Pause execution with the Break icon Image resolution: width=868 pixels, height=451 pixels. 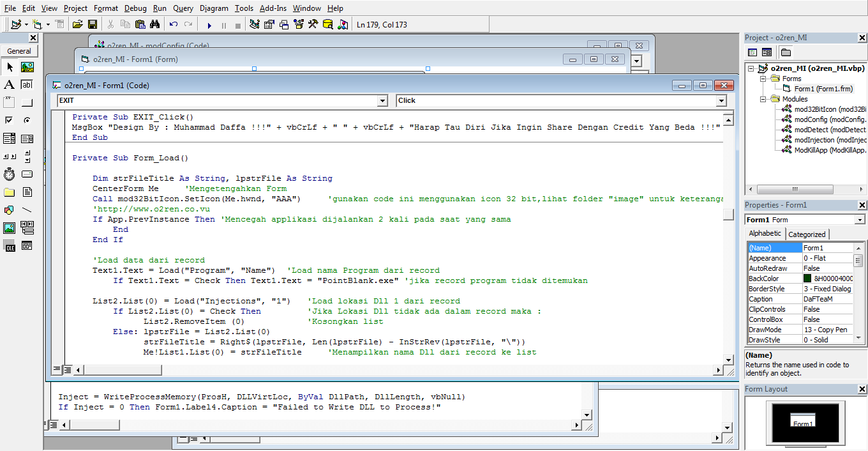[x=224, y=24]
